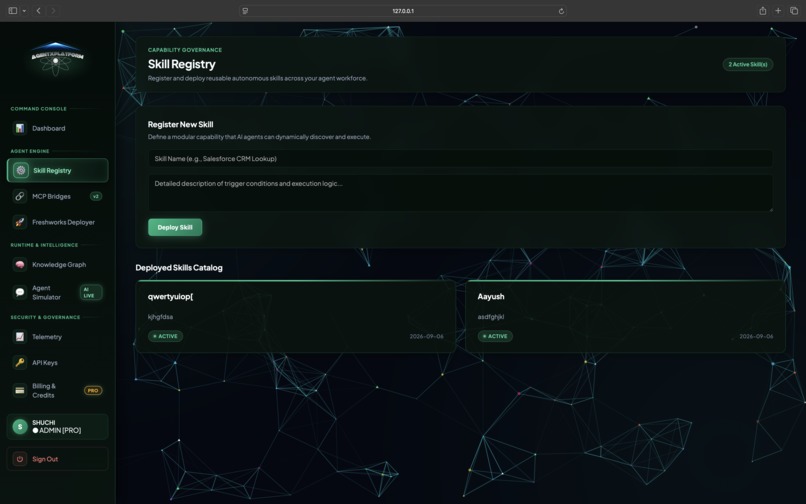Image resolution: width=806 pixels, height=504 pixels.
Task: Click the AI LIVE badge on Agent Simulator
Action: click(91, 292)
